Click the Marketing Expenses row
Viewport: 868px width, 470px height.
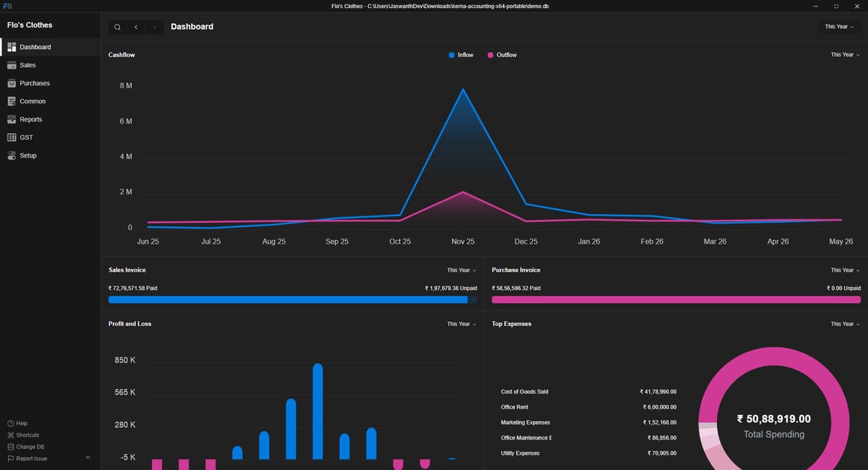(588, 422)
